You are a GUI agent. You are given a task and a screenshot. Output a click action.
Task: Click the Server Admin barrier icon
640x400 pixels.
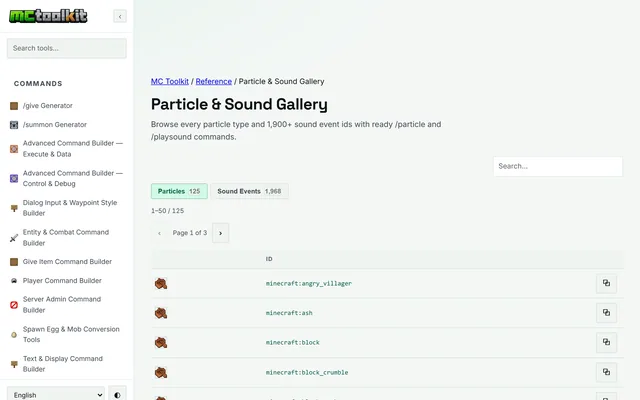coord(14,305)
